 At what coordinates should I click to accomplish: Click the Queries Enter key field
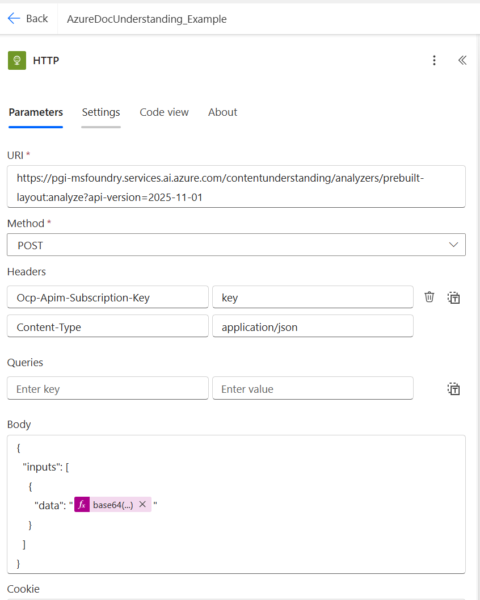pyautogui.click(x=108, y=388)
